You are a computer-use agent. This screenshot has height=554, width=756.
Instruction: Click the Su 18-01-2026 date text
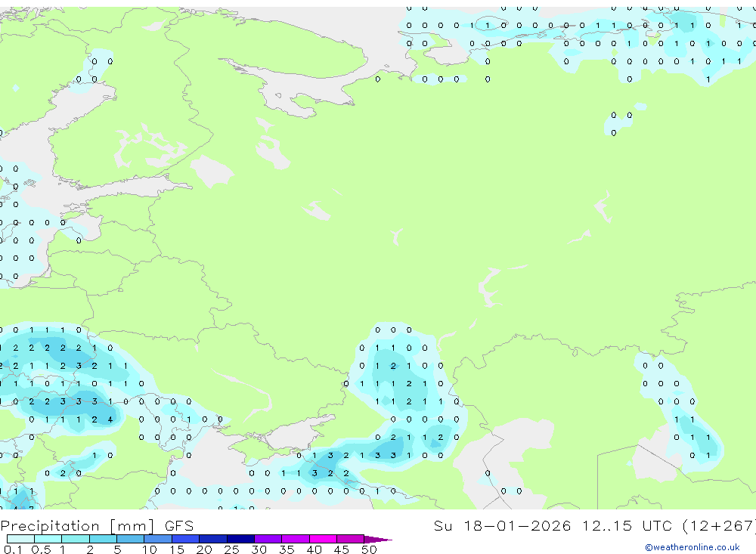pyautogui.click(x=503, y=526)
